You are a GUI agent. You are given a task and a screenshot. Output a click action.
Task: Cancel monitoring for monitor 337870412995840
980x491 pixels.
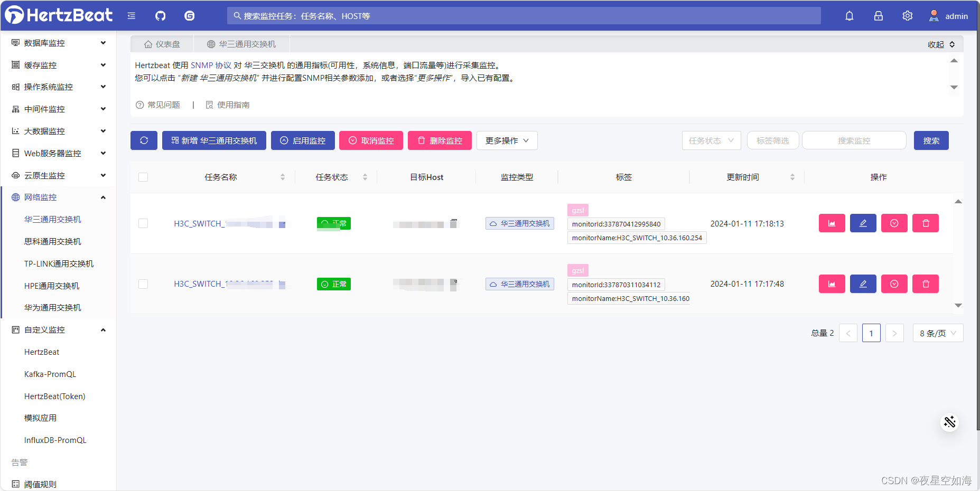click(894, 223)
